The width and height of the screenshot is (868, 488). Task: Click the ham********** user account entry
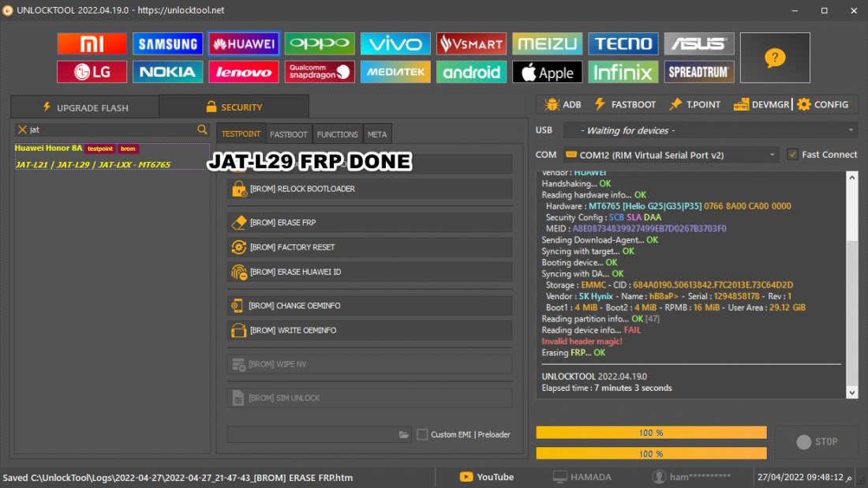(x=691, y=477)
